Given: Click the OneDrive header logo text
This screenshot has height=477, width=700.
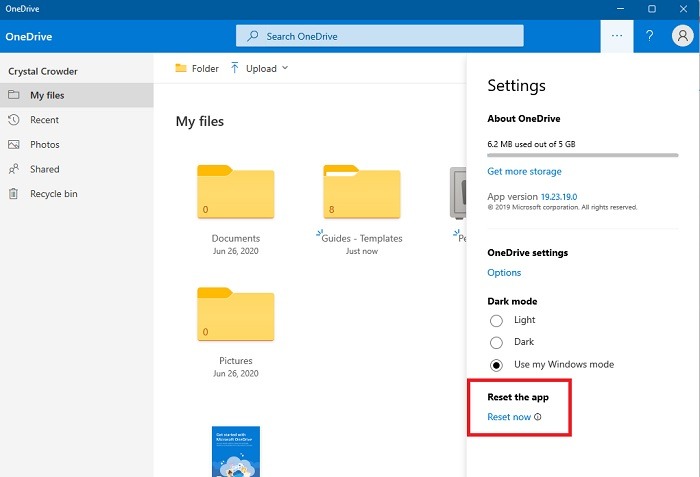Looking at the screenshot, I should click(x=29, y=37).
